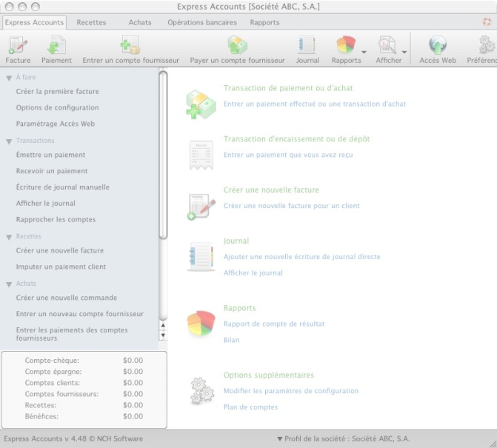This screenshot has height=448, width=497.
Task: Open the Plan de comptes link
Action: tap(250, 407)
